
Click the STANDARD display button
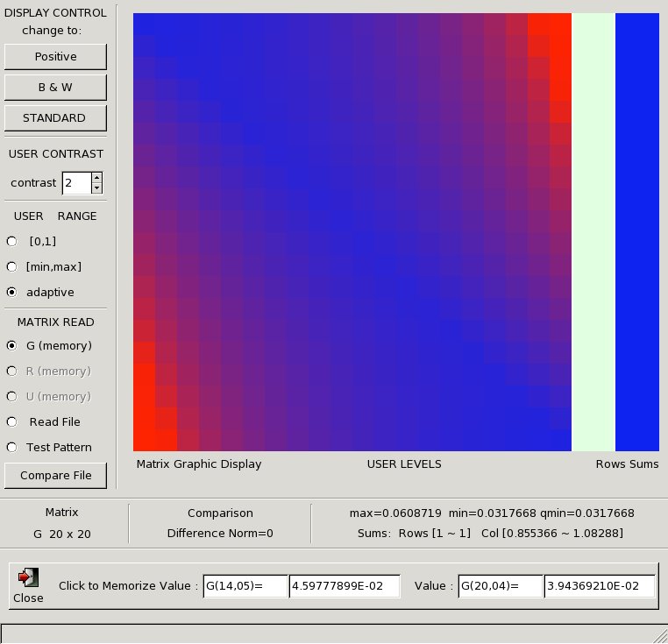point(56,118)
